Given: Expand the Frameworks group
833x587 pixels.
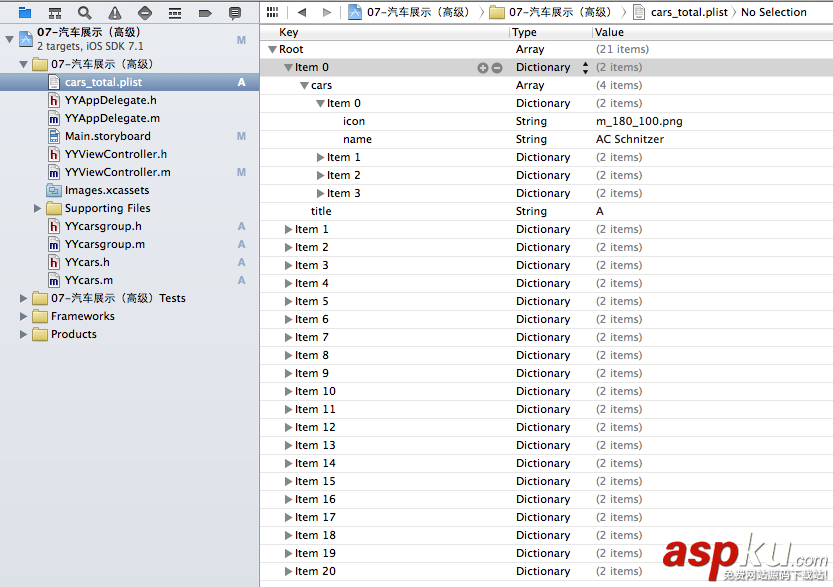Looking at the screenshot, I should click(x=23, y=317).
